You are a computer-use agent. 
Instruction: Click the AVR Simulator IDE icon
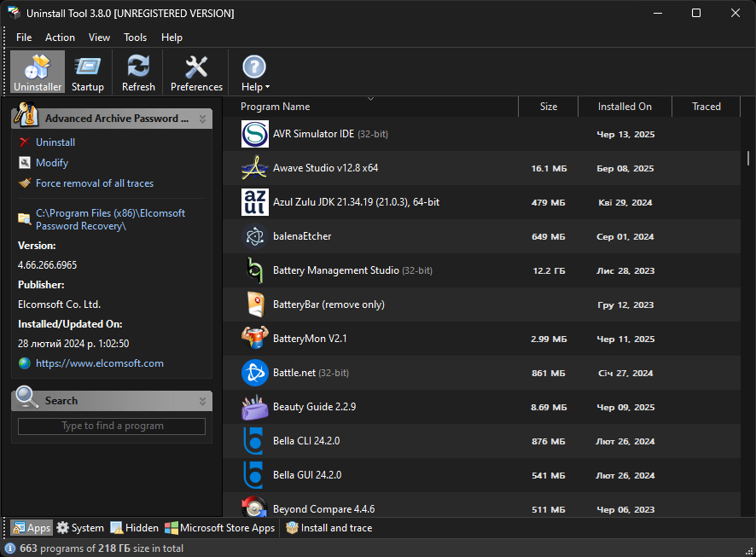(x=254, y=134)
